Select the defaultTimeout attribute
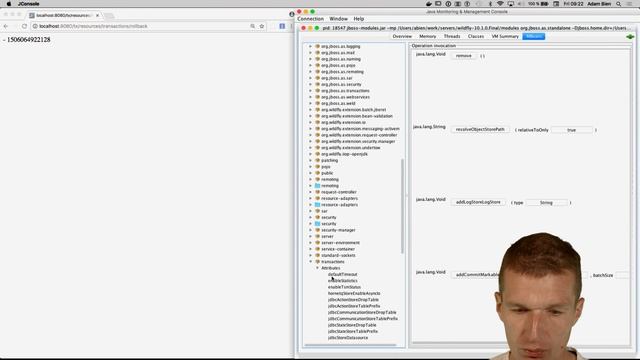Image resolution: width=640 pixels, height=360 pixels. 342,274
